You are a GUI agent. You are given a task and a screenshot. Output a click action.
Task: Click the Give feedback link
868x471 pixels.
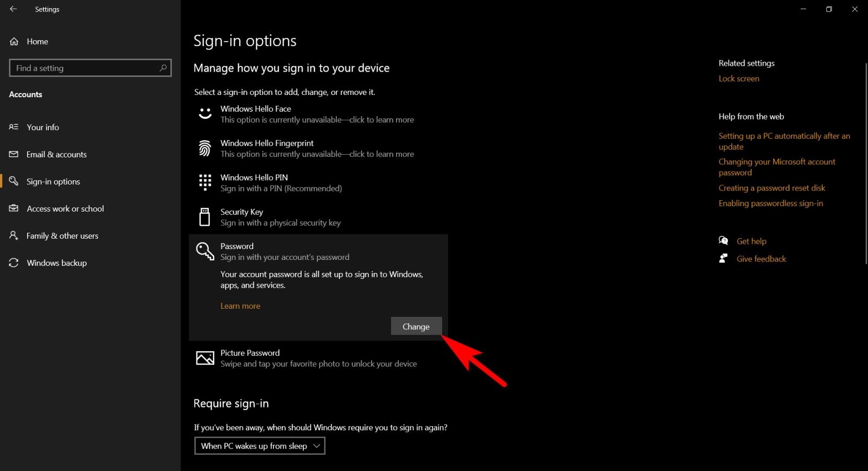tap(761, 259)
